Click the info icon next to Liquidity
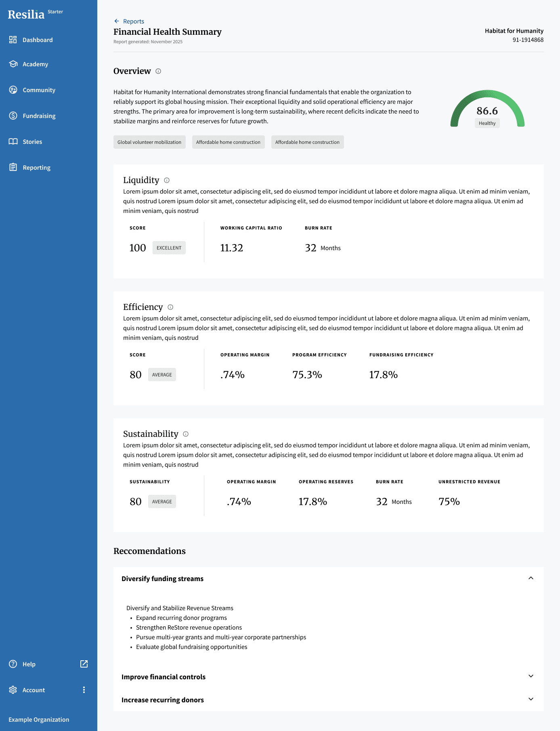Screen dimensions: 560x731 pos(167,180)
